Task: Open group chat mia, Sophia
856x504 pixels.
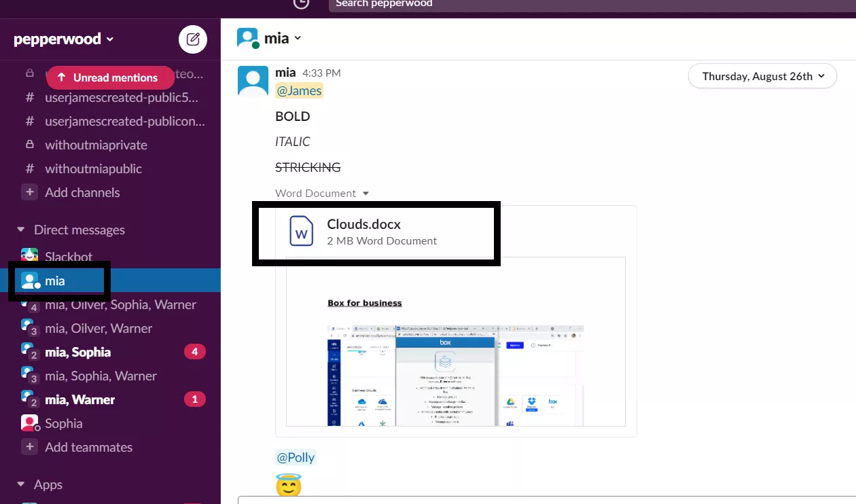Action: [x=77, y=352]
